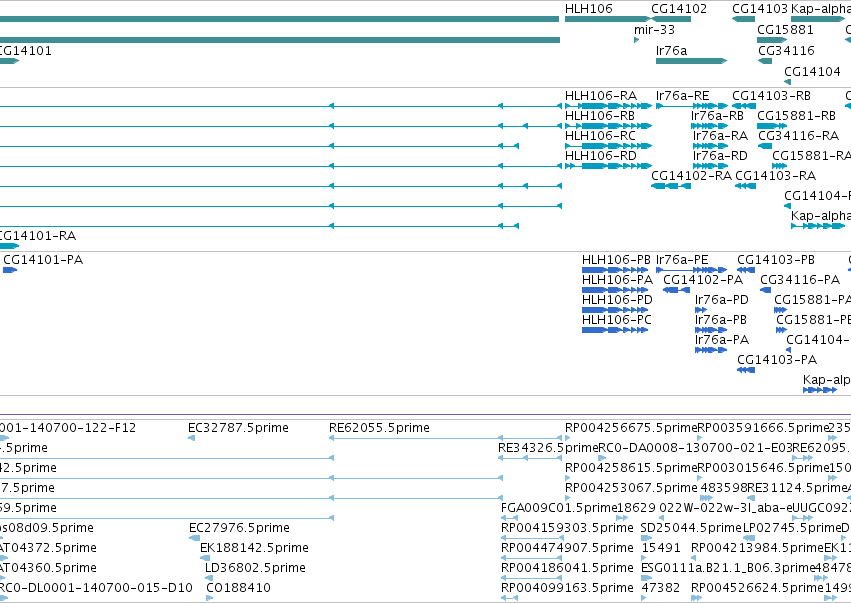
Task: Select the RP004213984.5prime EST label
Action: [x=758, y=548]
